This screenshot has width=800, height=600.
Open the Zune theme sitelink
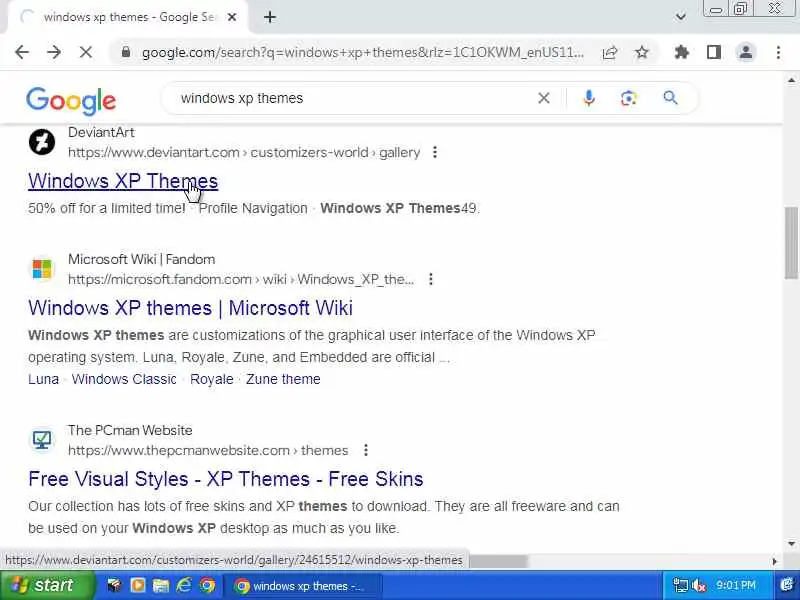click(x=283, y=379)
